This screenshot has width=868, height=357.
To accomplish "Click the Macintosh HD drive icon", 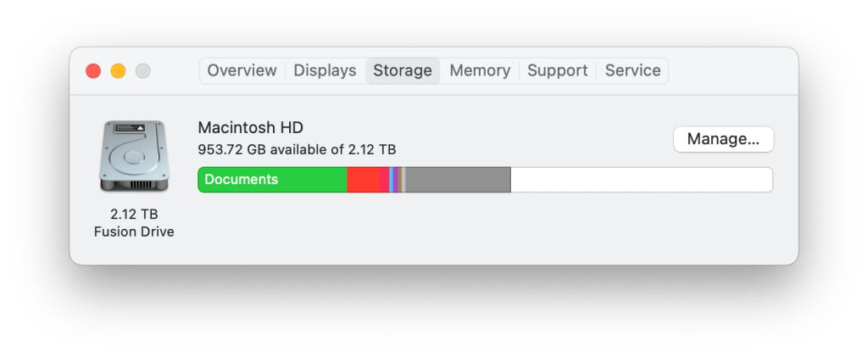I will [x=133, y=157].
